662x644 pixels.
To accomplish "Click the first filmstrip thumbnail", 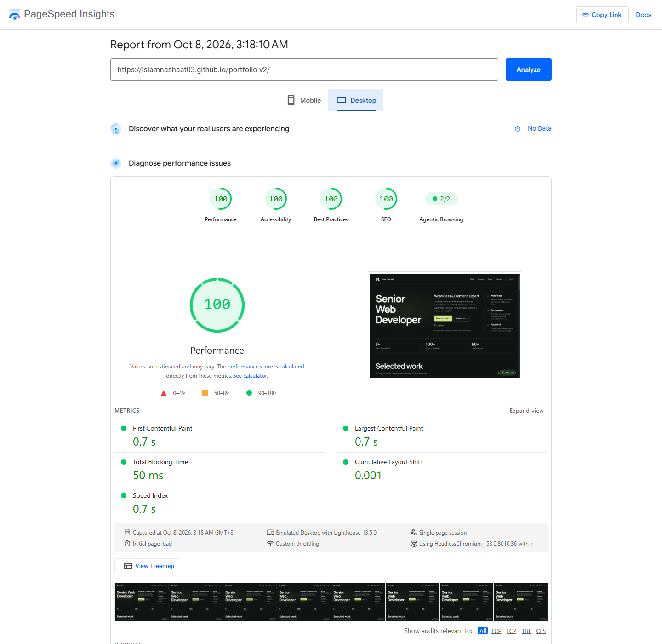I will coord(142,602).
